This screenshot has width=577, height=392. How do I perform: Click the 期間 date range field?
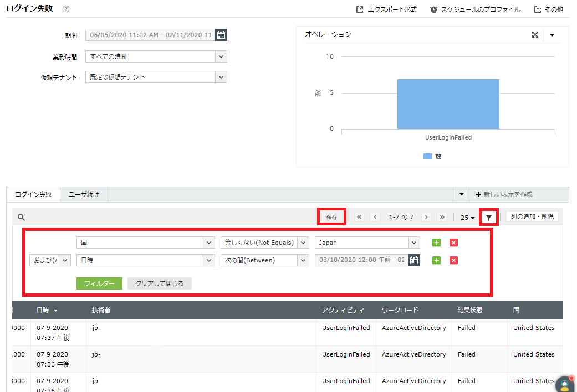[x=150, y=35]
